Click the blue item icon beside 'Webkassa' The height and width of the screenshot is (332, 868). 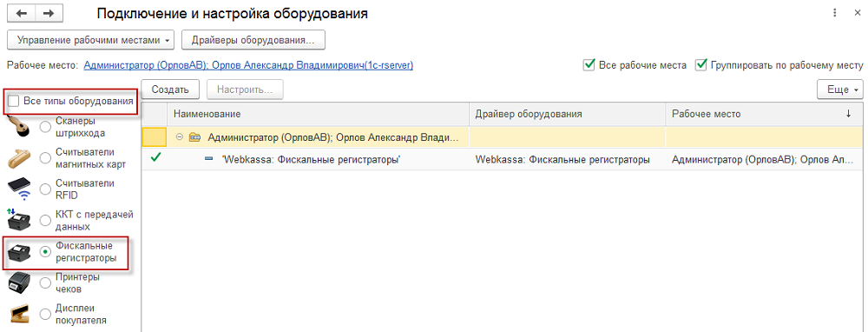(x=208, y=159)
